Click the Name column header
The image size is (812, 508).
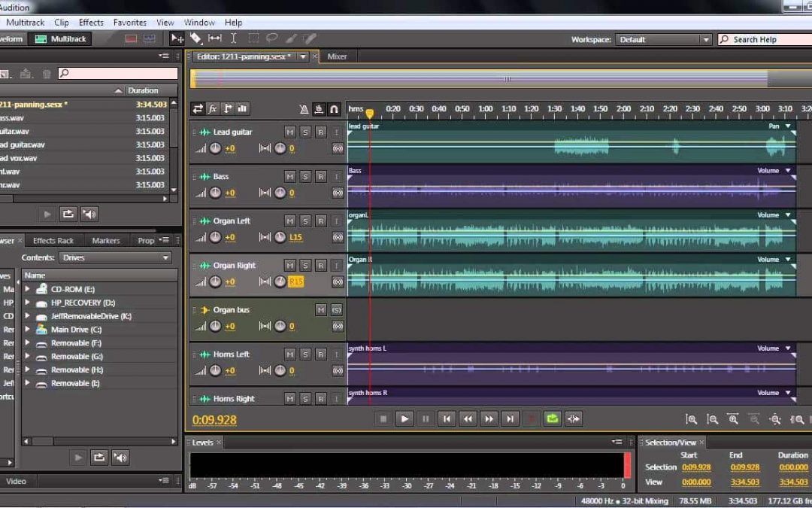(x=99, y=275)
